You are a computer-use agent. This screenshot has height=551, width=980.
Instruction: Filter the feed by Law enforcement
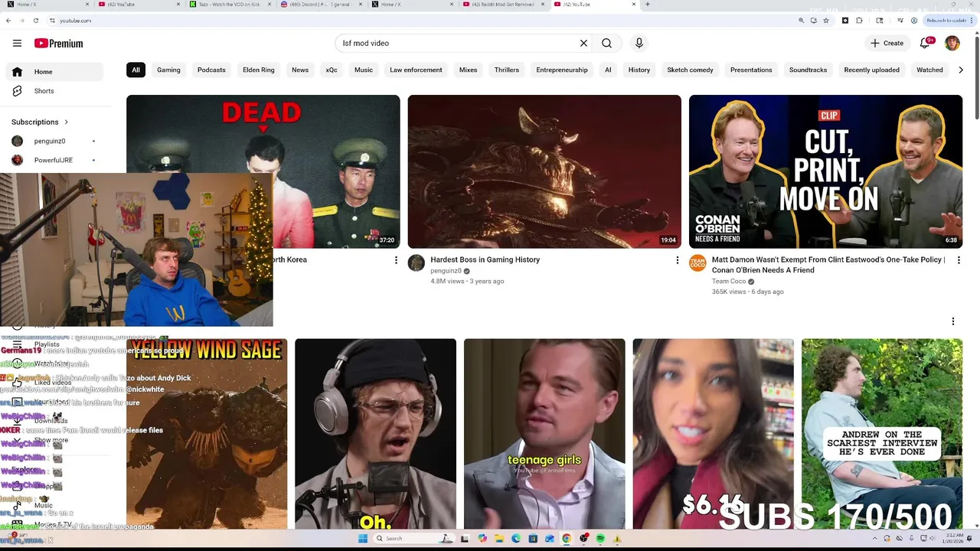(x=416, y=70)
